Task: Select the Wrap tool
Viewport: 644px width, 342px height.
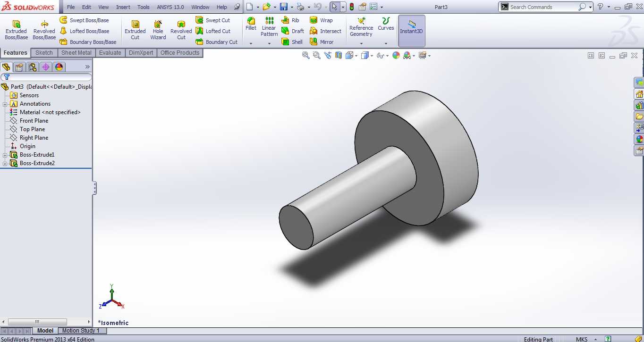Action: click(x=321, y=20)
